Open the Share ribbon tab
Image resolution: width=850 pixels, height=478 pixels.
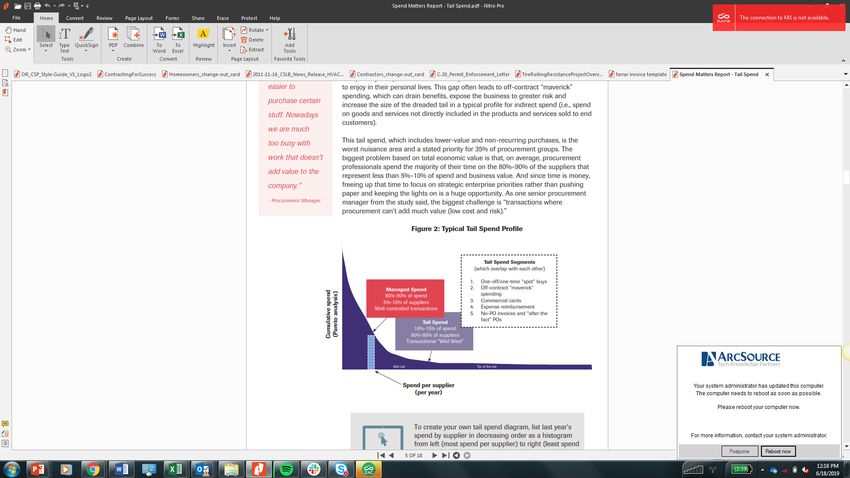pos(198,18)
